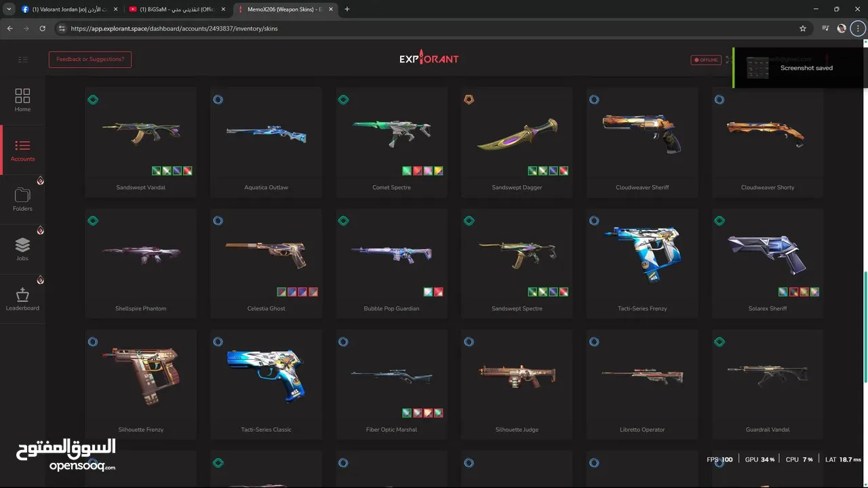This screenshot has height=488, width=868.
Task: Open the Leaderboard sidebar section
Action: point(22,299)
